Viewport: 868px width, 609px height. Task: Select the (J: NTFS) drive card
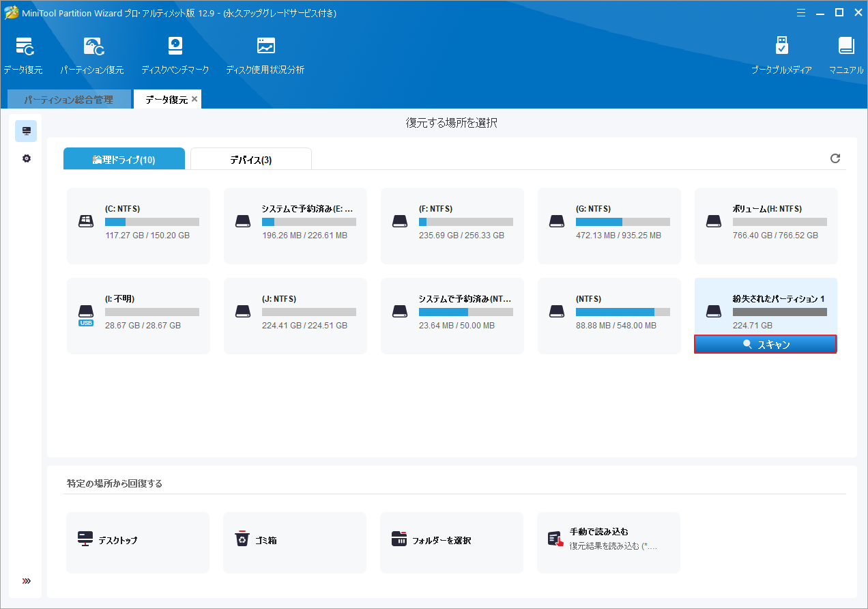tap(295, 316)
